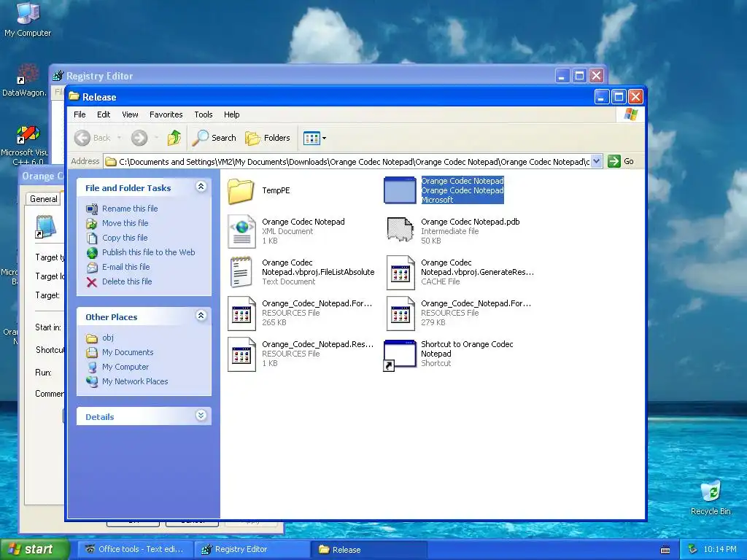Switch to Registry Editor taskbar button
This screenshot has height=560, width=747.
pyautogui.click(x=252, y=550)
